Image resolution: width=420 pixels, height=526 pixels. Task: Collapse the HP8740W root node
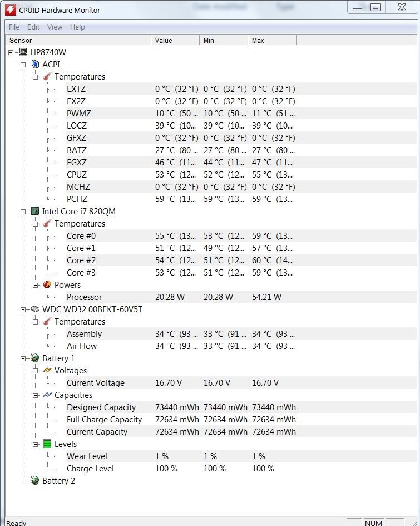[11, 52]
